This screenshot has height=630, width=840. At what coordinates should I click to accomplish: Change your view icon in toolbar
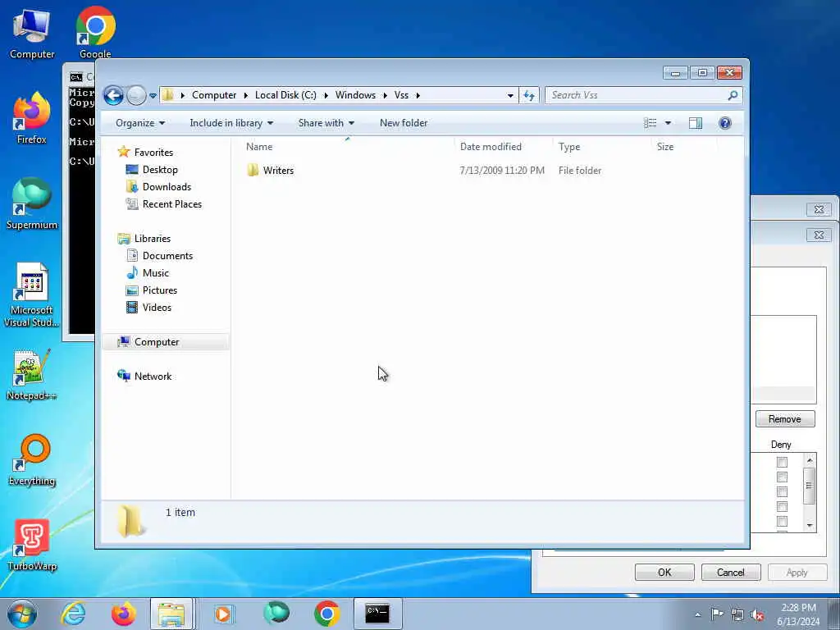pos(650,123)
